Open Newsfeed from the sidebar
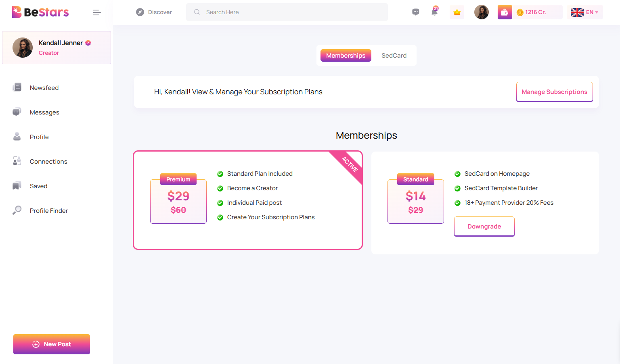This screenshot has width=620, height=364. click(44, 88)
